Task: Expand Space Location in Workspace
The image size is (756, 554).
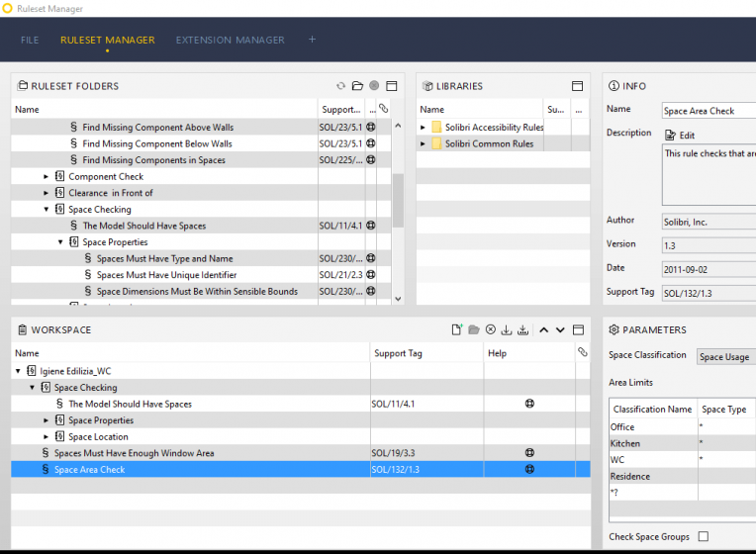Action: coord(46,437)
